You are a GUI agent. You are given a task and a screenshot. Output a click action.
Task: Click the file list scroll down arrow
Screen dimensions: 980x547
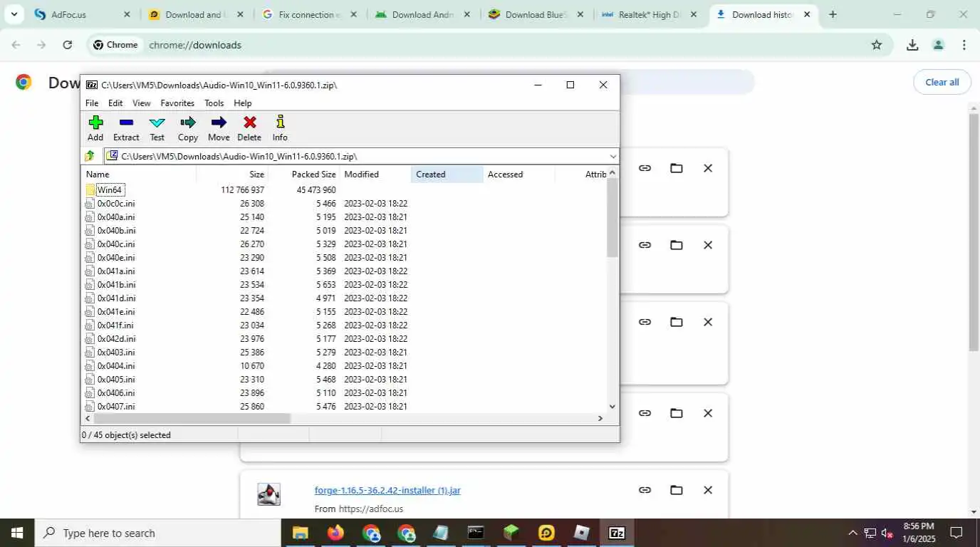(x=612, y=407)
